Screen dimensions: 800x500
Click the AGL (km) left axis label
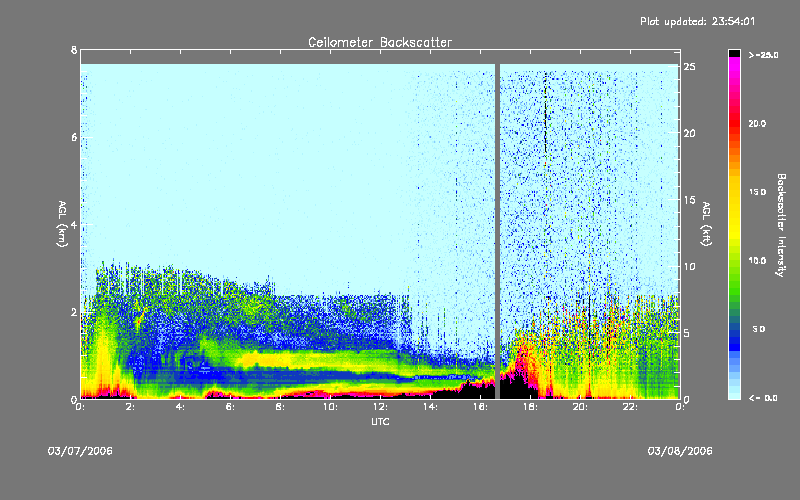coord(61,224)
